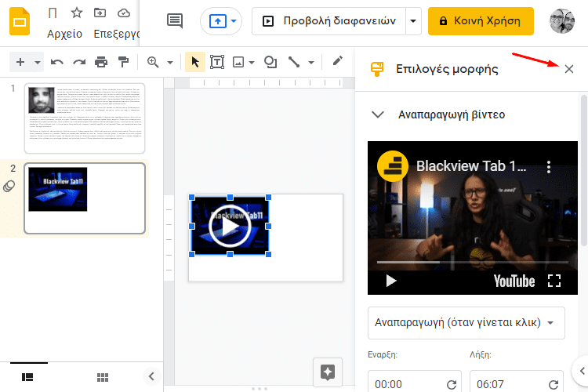Select slide 1 thumbnail

pyautogui.click(x=85, y=118)
